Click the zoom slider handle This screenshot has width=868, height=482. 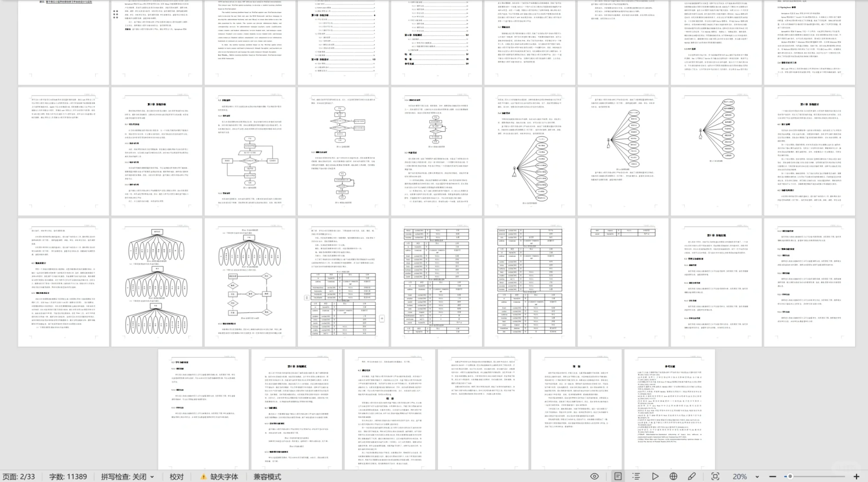pos(789,476)
